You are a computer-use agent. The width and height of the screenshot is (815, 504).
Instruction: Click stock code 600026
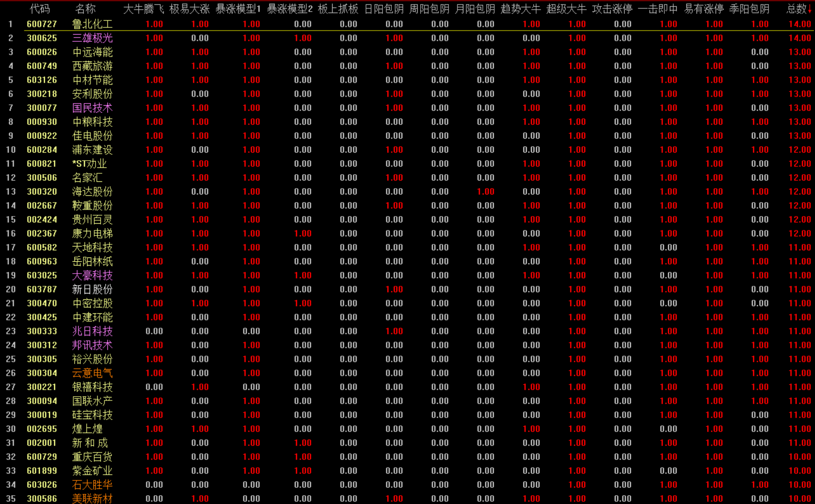(x=42, y=52)
